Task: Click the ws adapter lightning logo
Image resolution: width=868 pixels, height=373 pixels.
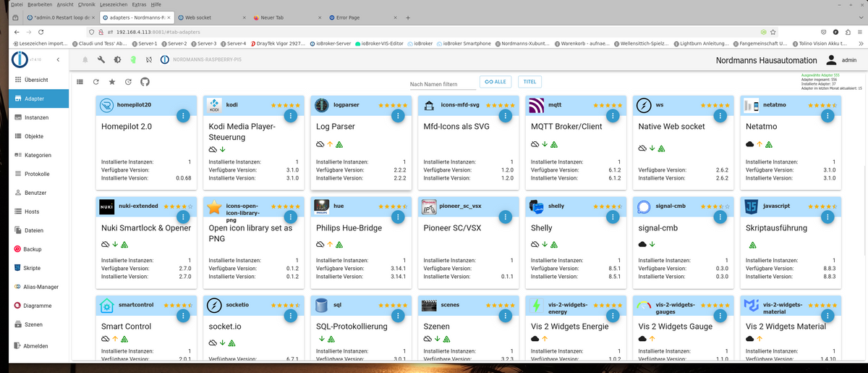Action: [643, 106]
